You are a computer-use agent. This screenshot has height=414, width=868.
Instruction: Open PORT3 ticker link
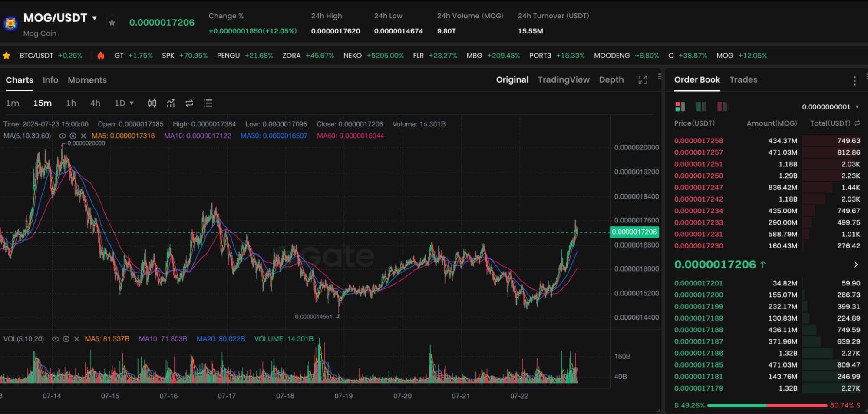(x=557, y=56)
